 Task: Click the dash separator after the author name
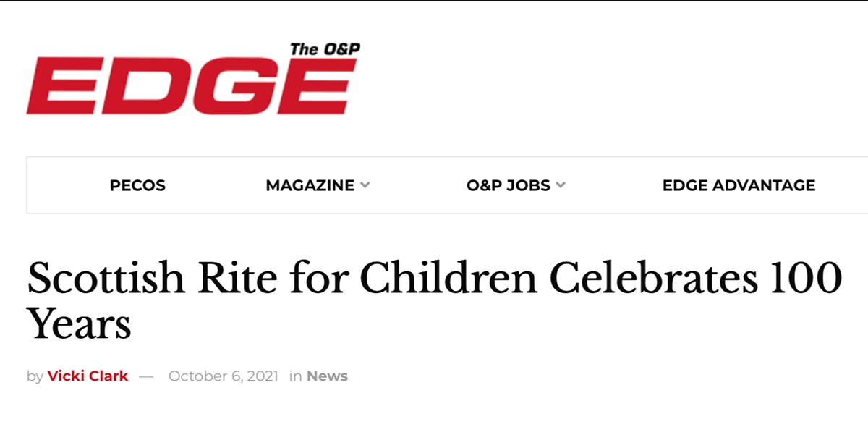[147, 376]
